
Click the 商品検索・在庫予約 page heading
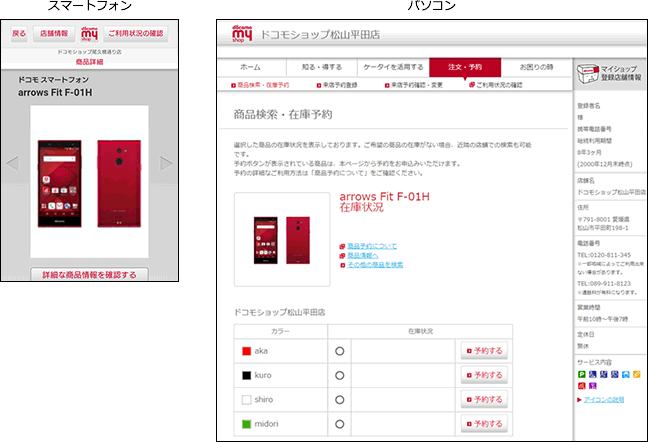tap(283, 114)
